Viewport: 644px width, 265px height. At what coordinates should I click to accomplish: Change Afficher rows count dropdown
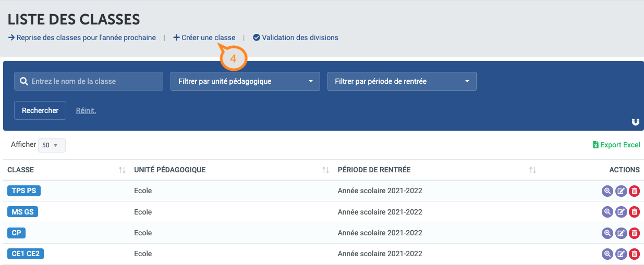[x=52, y=145]
